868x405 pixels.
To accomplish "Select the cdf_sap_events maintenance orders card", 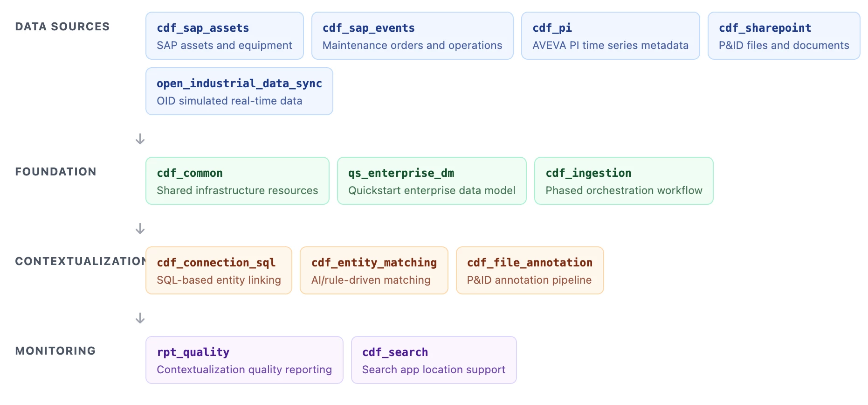I will pyautogui.click(x=412, y=36).
